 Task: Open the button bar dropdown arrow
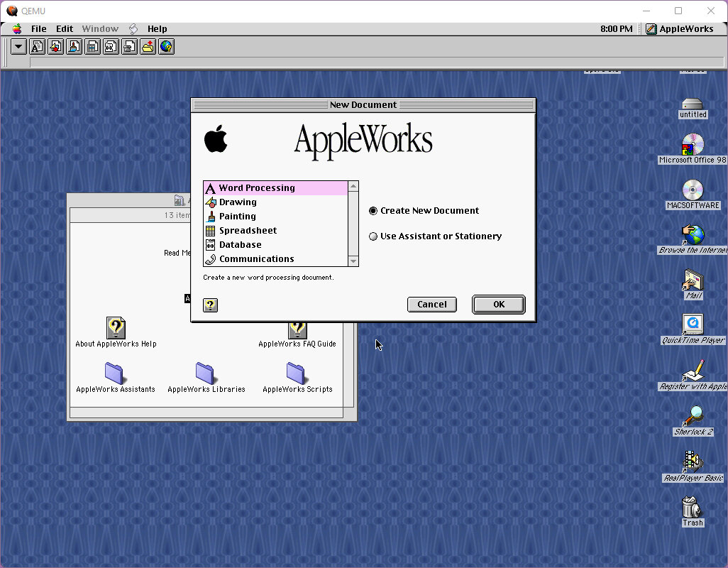(x=18, y=47)
